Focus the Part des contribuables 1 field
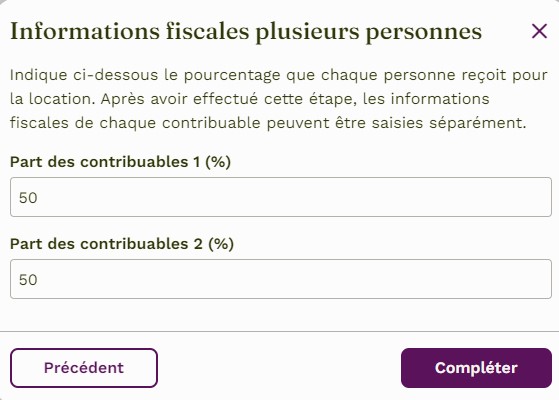Viewport: 559px width, 400px height. tap(281, 197)
